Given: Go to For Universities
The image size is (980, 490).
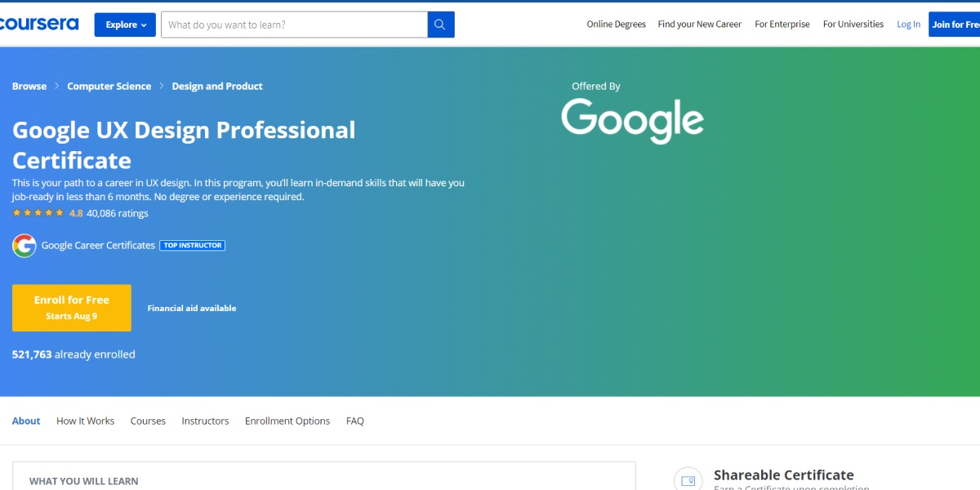Looking at the screenshot, I should pyautogui.click(x=853, y=24).
